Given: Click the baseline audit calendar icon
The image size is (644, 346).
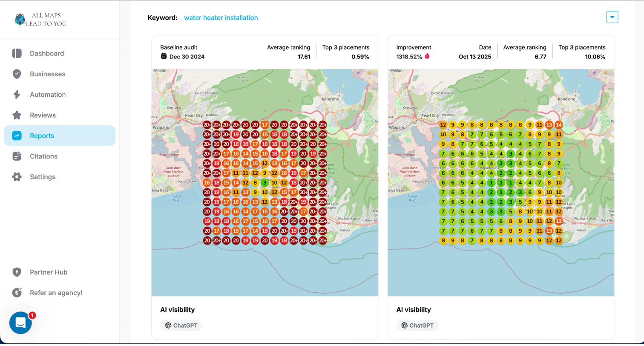Looking at the screenshot, I should point(164,56).
